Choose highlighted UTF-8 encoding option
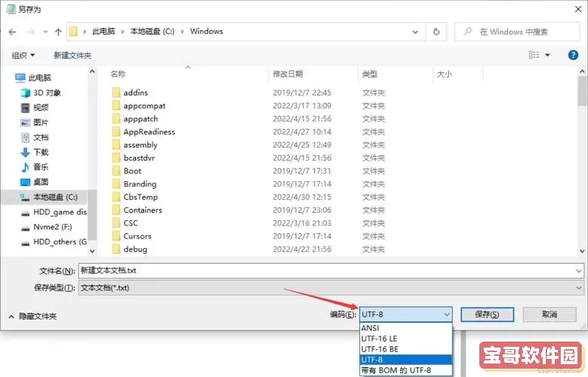This screenshot has height=377, width=588. coord(406,360)
